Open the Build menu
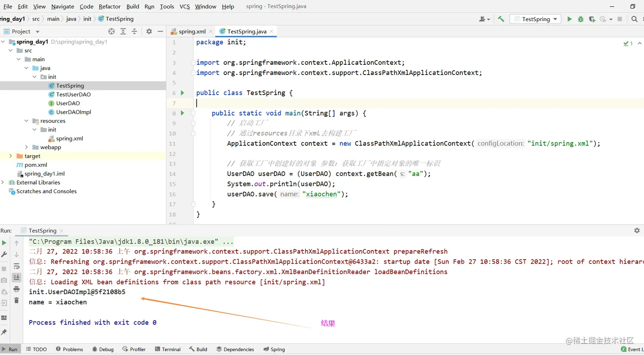Viewport: 644px width, 355px height. [x=133, y=6]
